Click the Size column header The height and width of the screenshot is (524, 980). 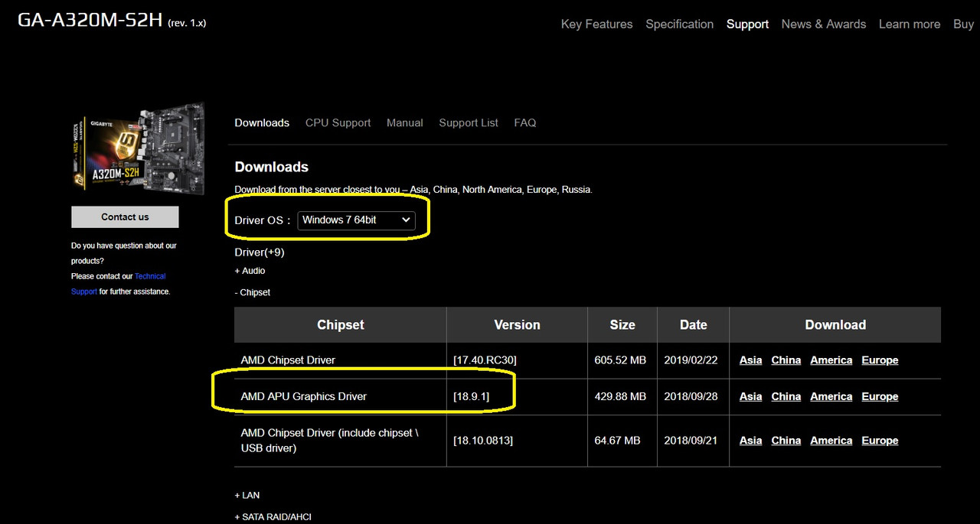click(x=622, y=325)
